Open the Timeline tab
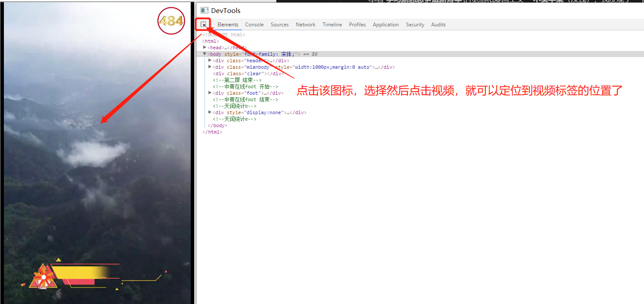This screenshot has height=304, width=644. [332, 25]
